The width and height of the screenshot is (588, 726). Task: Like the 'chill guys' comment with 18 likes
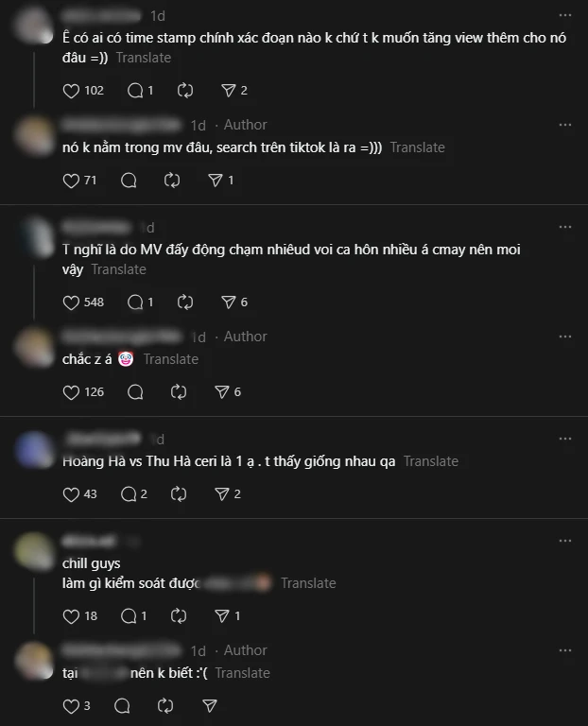pos(71,616)
